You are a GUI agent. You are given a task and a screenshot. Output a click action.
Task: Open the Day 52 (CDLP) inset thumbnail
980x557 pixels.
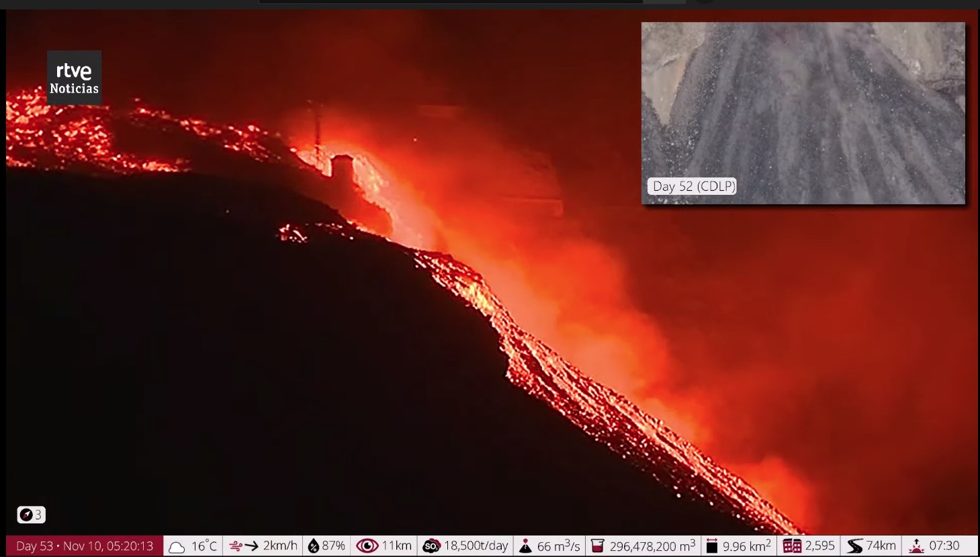[x=803, y=113]
